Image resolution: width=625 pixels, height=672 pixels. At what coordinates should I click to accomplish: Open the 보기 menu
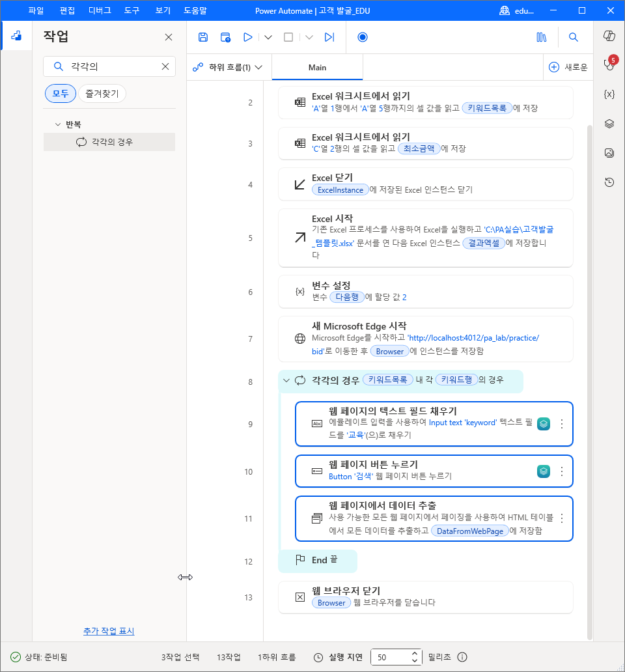click(163, 10)
